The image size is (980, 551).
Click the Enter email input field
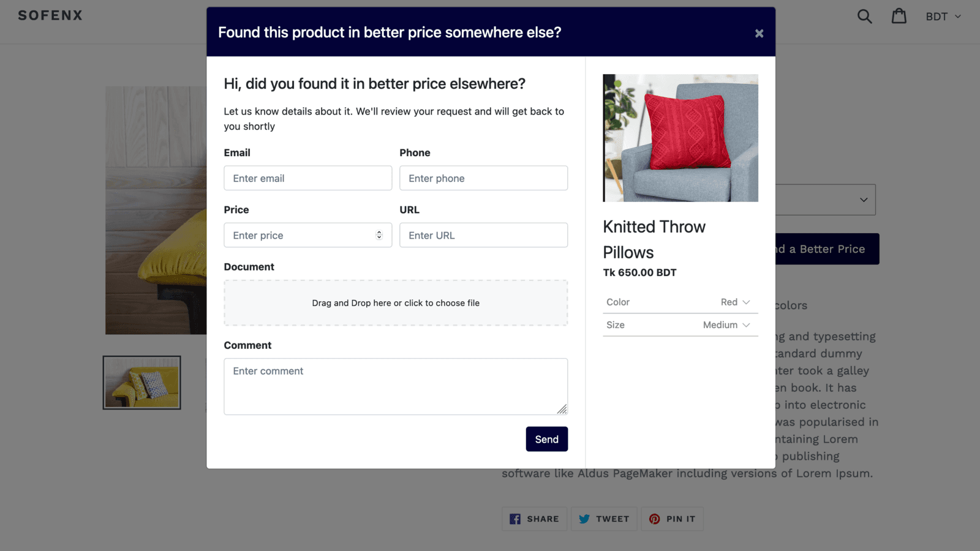(x=307, y=178)
